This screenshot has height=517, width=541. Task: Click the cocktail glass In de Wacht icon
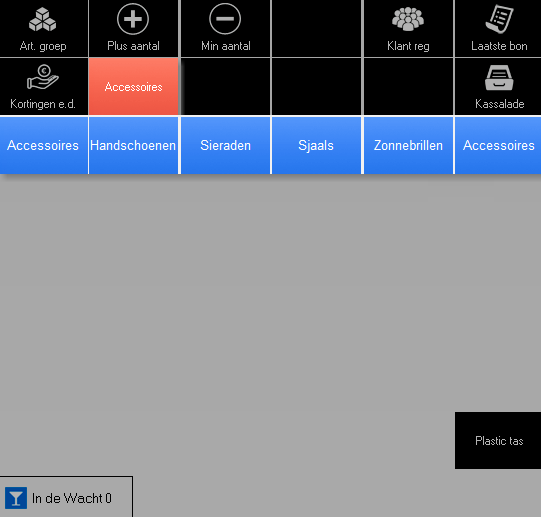(16, 498)
